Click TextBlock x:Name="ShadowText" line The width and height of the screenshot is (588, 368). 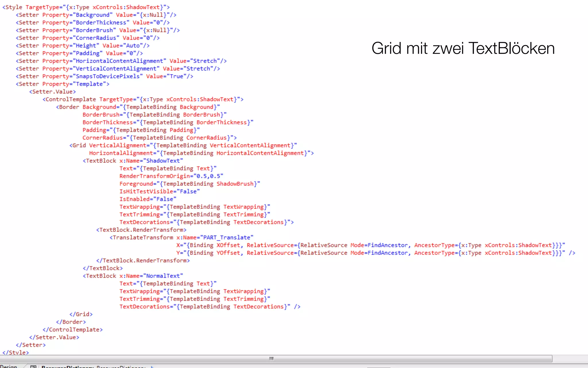[133, 161]
